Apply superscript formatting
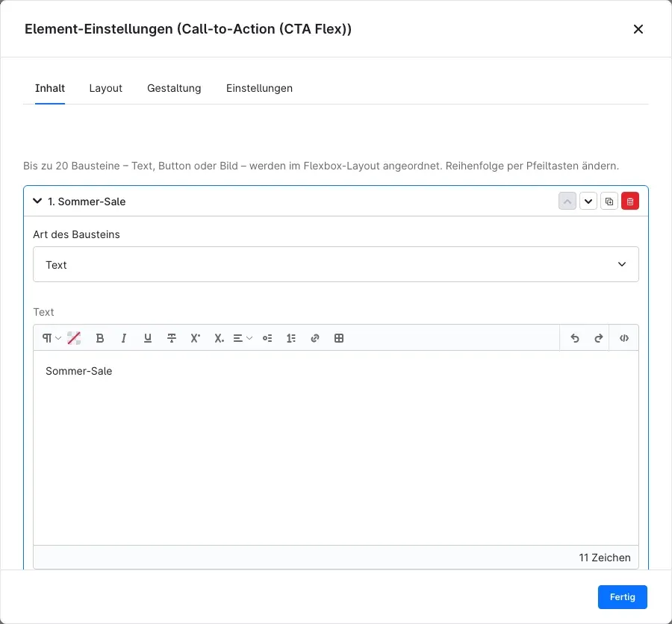This screenshot has height=624, width=672. 196,338
